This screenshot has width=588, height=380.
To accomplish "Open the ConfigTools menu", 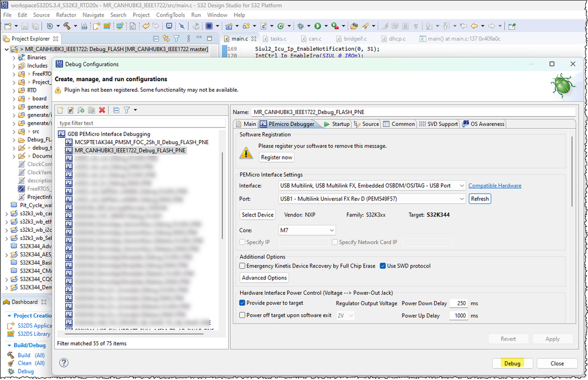I will coord(170,15).
